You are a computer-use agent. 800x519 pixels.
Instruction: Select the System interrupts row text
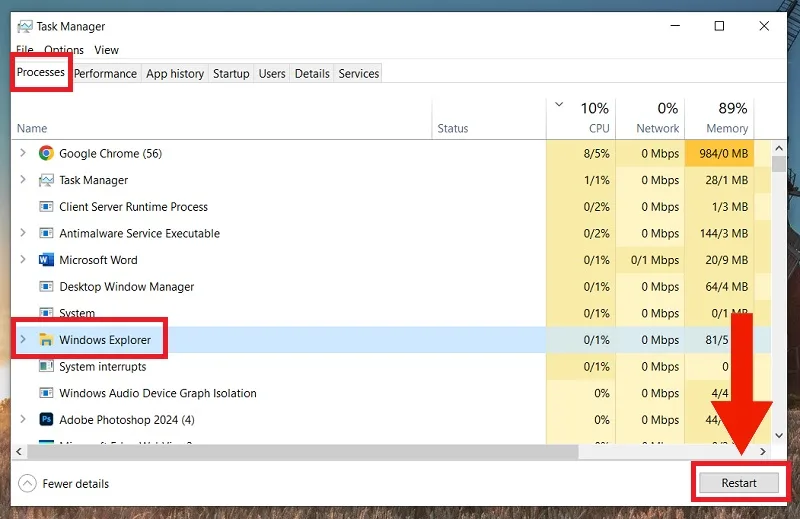pyautogui.click(x=103, y=366)
